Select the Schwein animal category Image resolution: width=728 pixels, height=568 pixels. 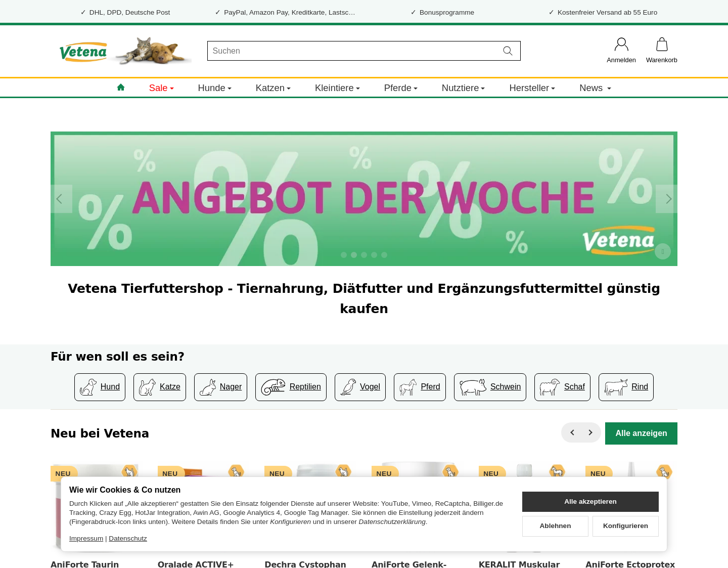(x=490, y=387)
